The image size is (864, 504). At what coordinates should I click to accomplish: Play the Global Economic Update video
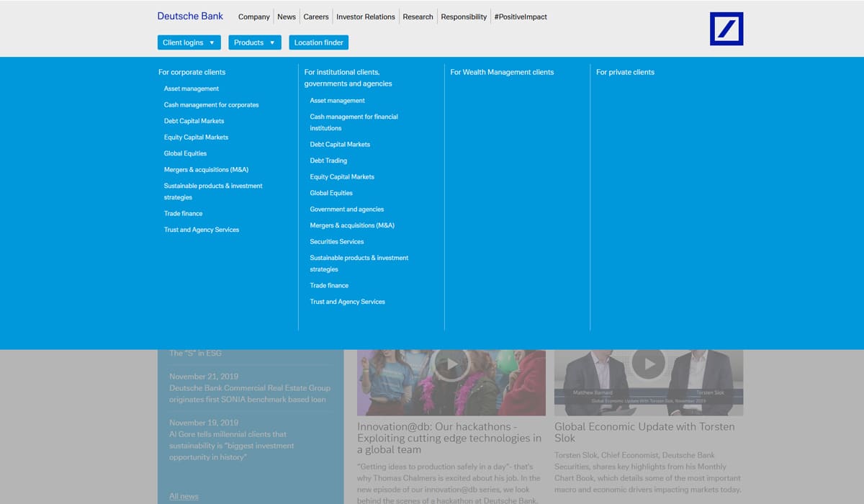(648, 364)
